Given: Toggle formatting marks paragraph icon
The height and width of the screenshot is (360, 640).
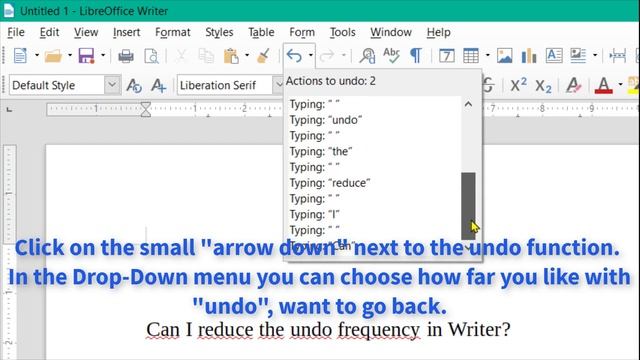Looking at the screenshot, I should [x=416, y=56].
